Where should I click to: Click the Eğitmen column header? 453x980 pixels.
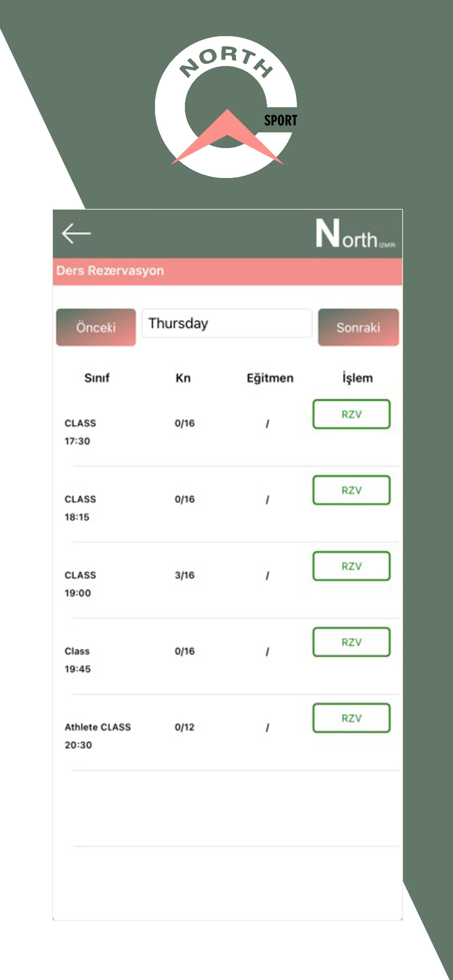[x=270, y=378]
